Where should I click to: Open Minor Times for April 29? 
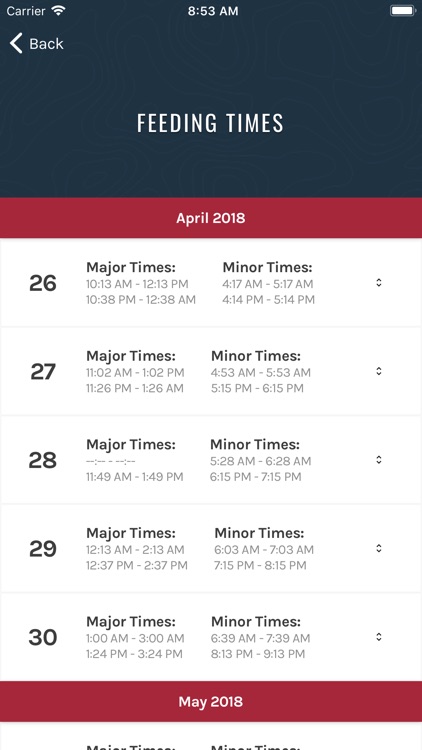(259, 533)
